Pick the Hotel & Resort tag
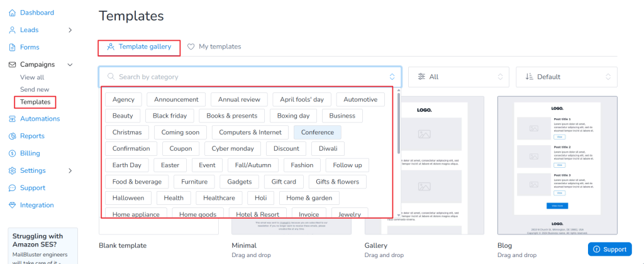Screen dimensions: 644x264 [x=257, y=213]
